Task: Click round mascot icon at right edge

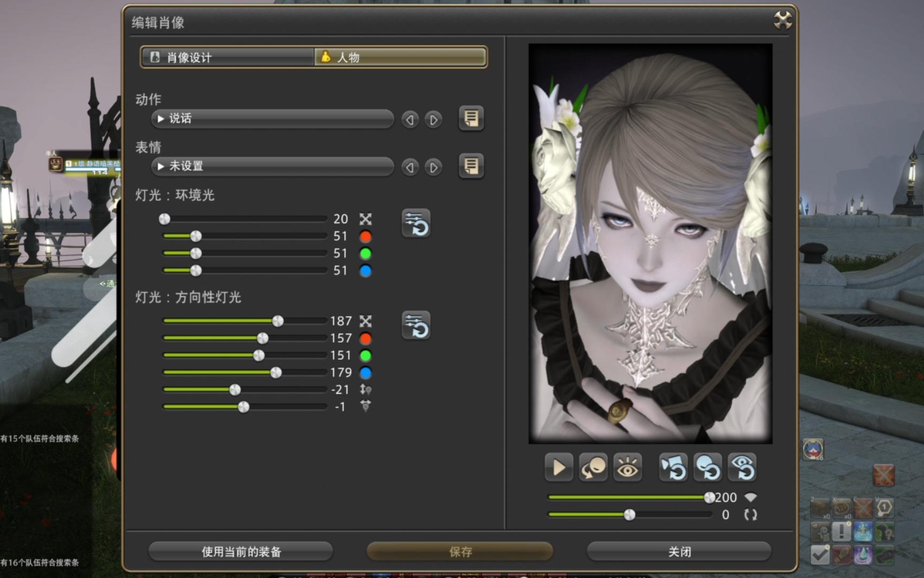Action: pos(813,449)
